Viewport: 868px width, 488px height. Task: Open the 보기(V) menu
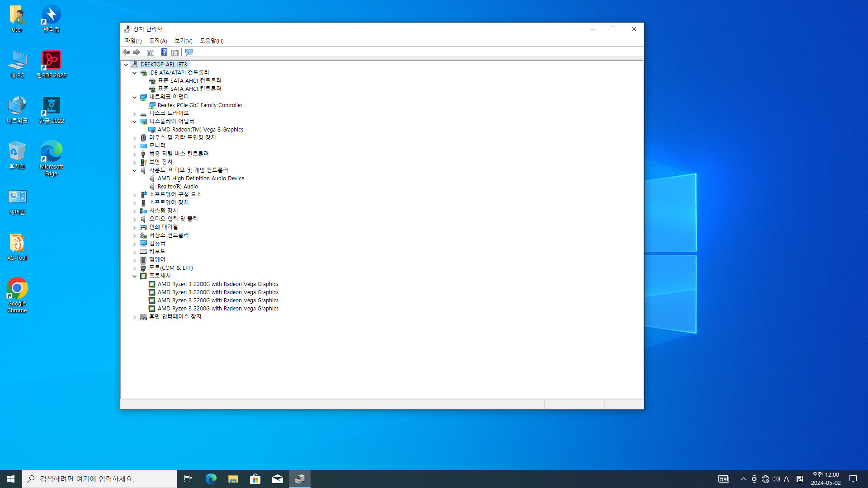[x=184, y=41]
